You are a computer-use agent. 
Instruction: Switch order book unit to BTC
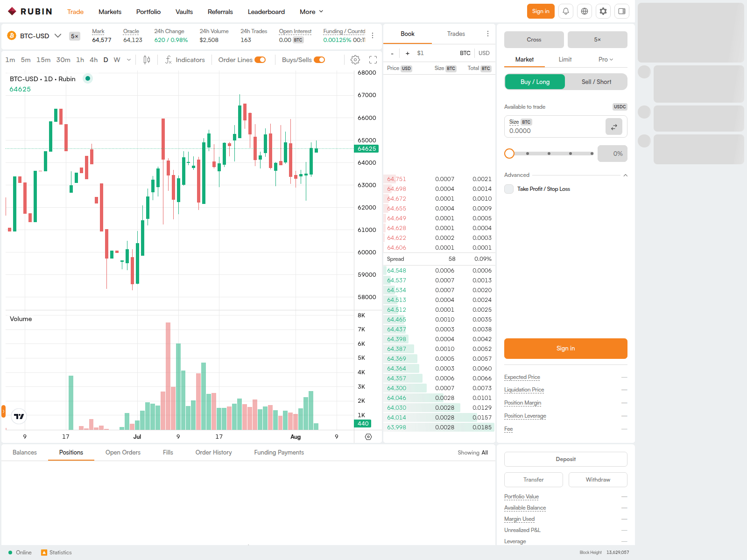465,53
